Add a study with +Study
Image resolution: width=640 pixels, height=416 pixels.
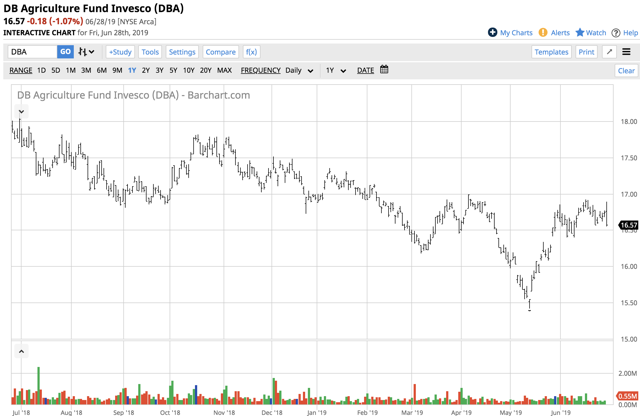(120, 52)
